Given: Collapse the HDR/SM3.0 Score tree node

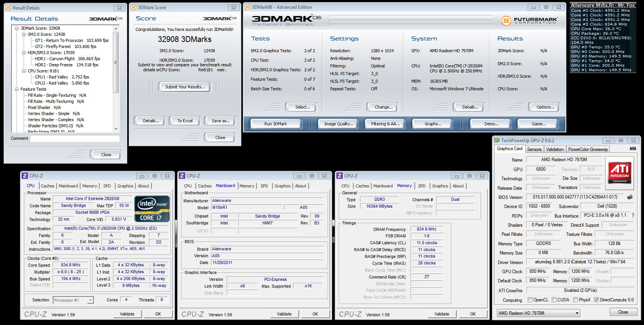Looking at the screenshot, I should [x=24, y=53].
